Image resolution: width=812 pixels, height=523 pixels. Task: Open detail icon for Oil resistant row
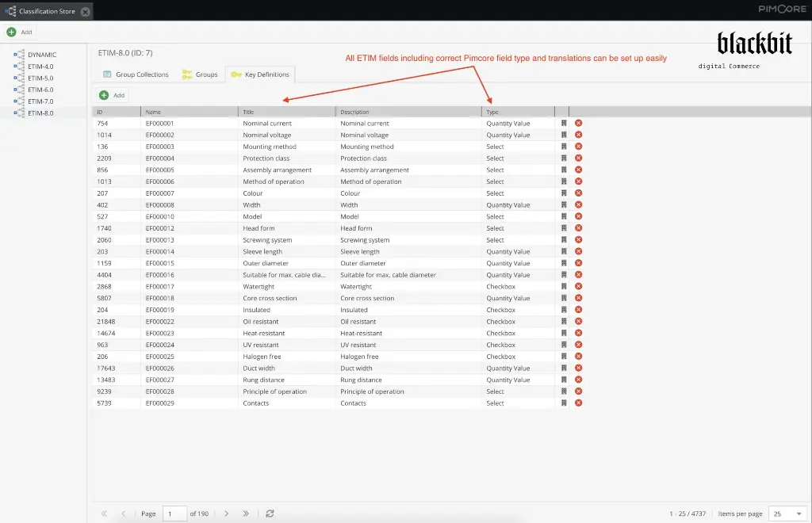(564, 321)
